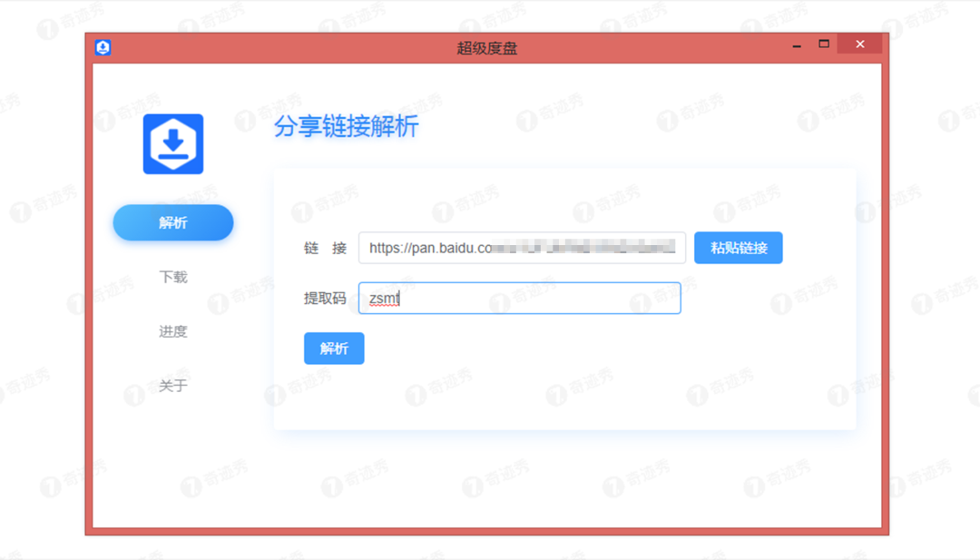The width and height of the screenshot is (980, 560).
Task: Open the 关于 sidebar tab
Action: click(x=173, y=386)
